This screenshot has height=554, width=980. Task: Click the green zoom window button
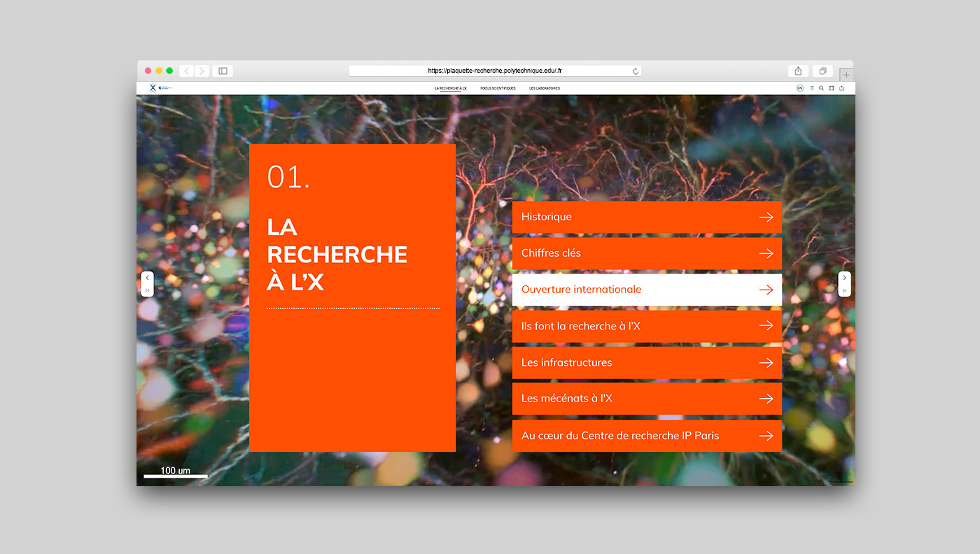[x=169, y=71]
